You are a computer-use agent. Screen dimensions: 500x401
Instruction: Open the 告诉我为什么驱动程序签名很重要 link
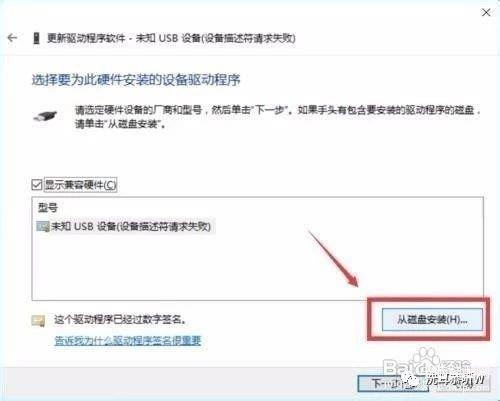[128, 340]
